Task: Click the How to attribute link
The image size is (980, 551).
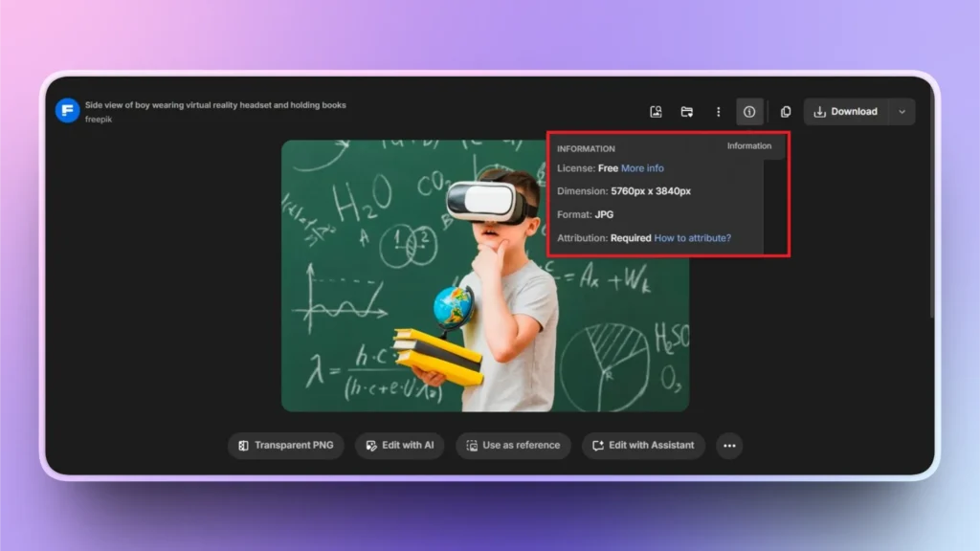Action: click(x=691, y=237)
